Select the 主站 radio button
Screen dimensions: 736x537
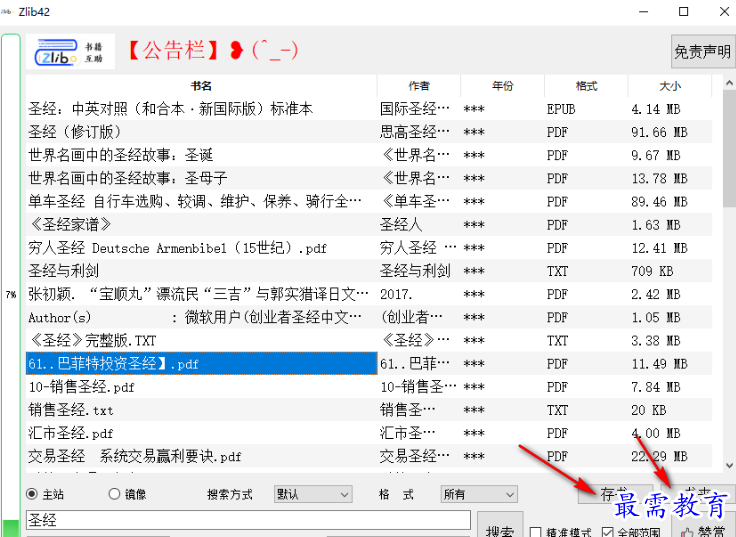pos(32,494)
